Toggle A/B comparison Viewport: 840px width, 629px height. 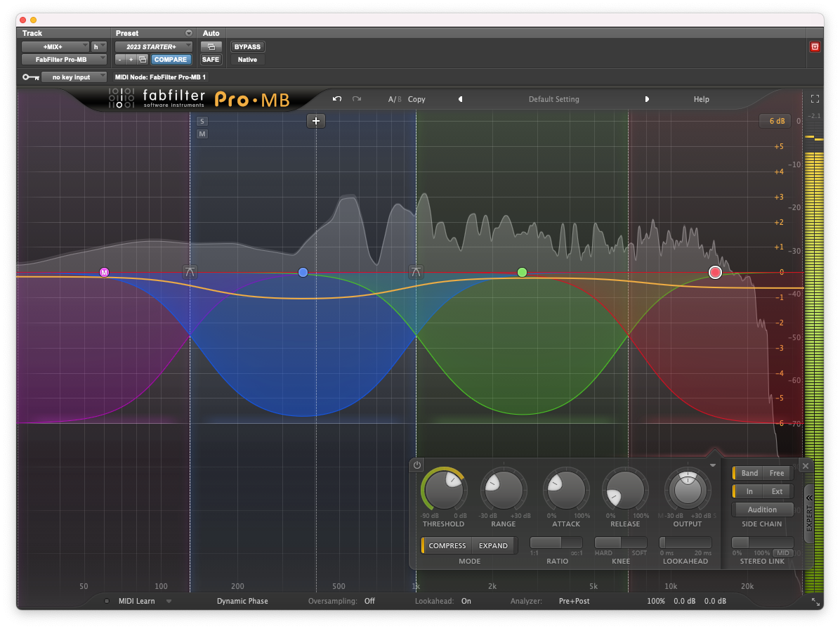point(394,99)
